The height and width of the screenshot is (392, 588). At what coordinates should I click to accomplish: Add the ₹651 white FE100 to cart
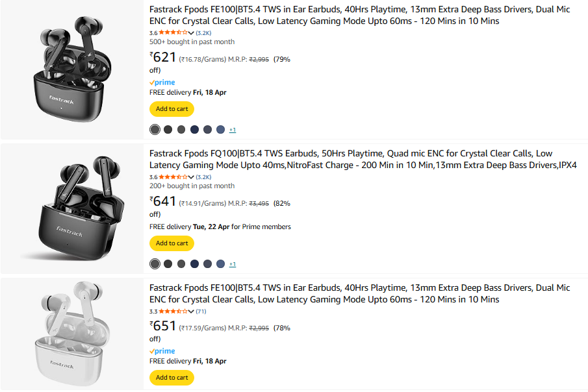pos(172,377)
